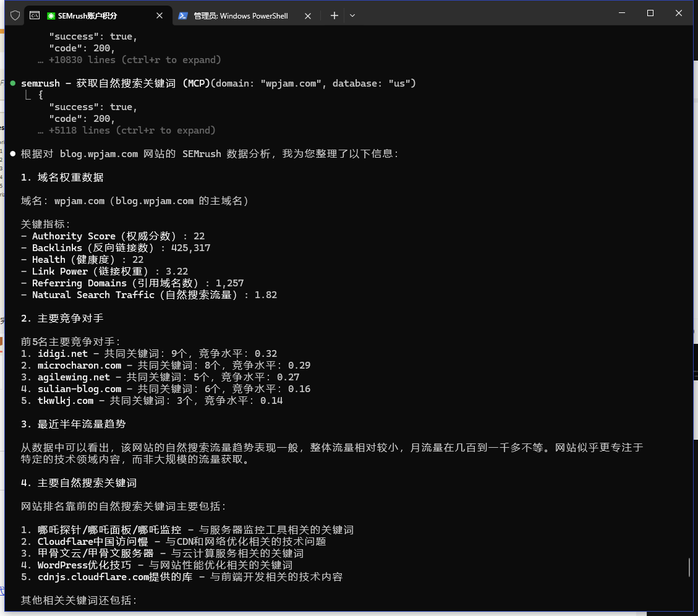Viewport: 698px width, 616px height.
Task: Click the 'Referring Domains' line showing 1,257
Action: click(132, 283)
